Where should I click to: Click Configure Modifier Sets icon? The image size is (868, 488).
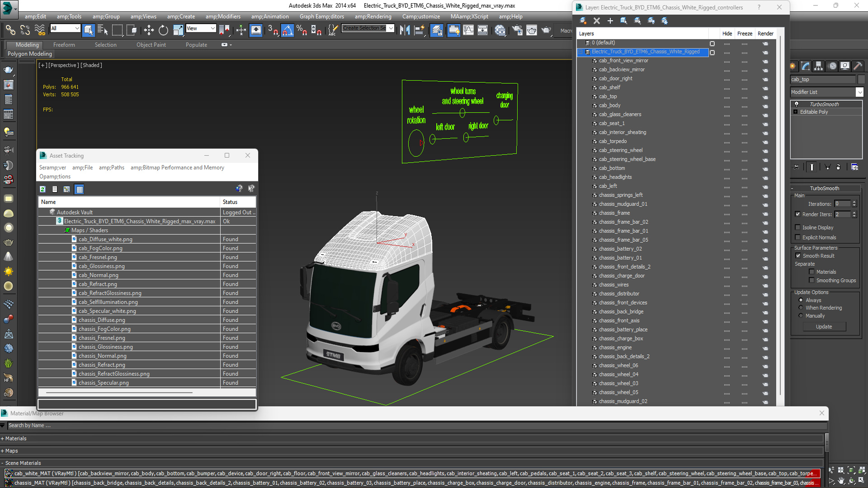854,167
